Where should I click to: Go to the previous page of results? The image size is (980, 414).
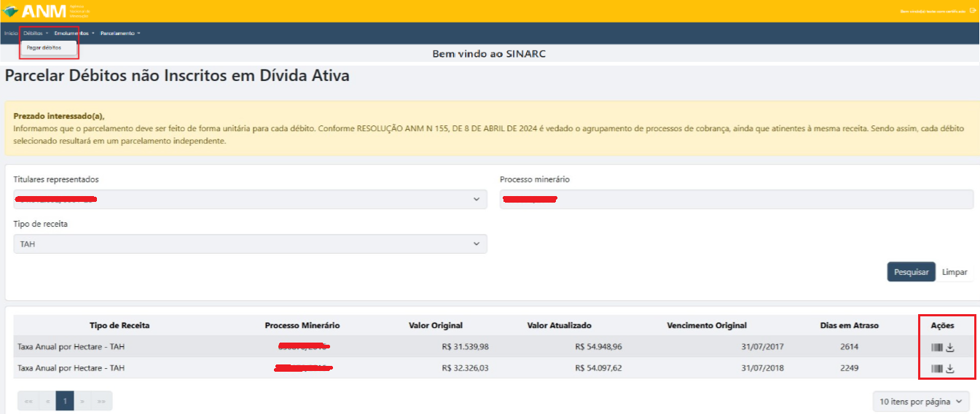47,401
